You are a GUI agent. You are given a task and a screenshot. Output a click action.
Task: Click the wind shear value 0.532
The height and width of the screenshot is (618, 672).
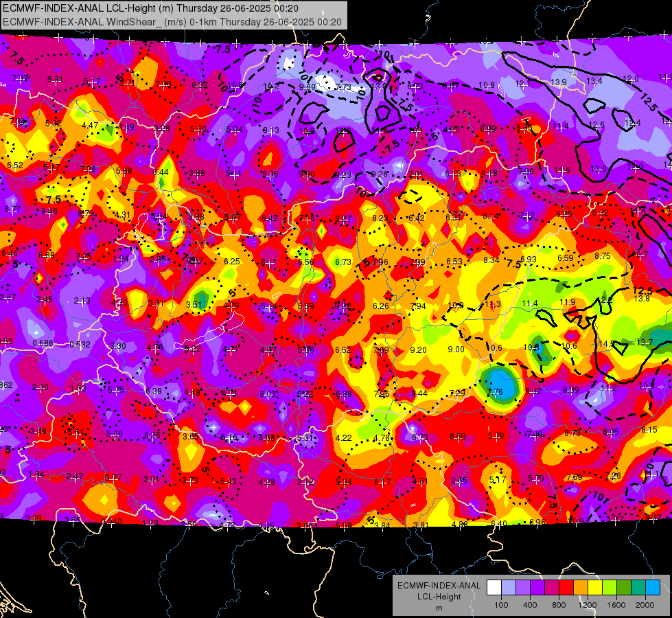80,345
